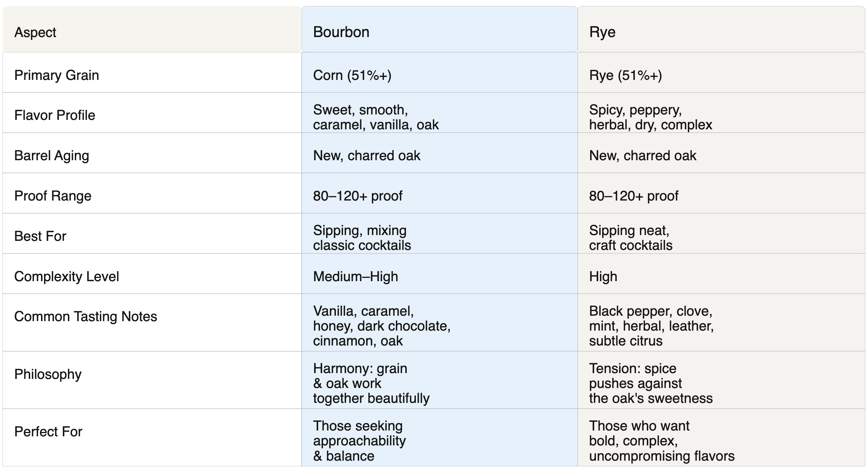This screenshot has height=473, width=868.
Task: Click the Rye (51%+) cell
Action: [625, 75]
